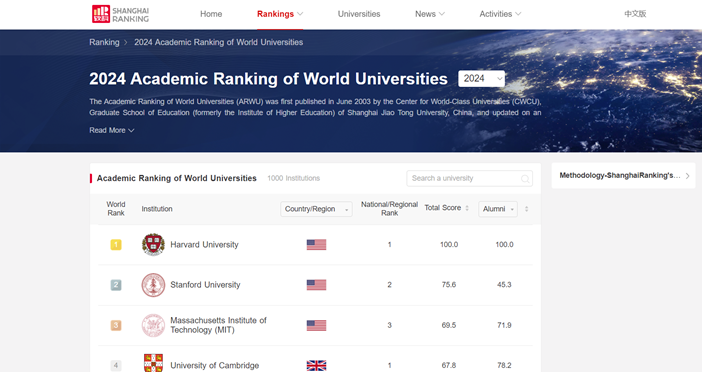Click the US flag in Harvard row
Screen dimensions: 702x372
(x=316, y=244)
